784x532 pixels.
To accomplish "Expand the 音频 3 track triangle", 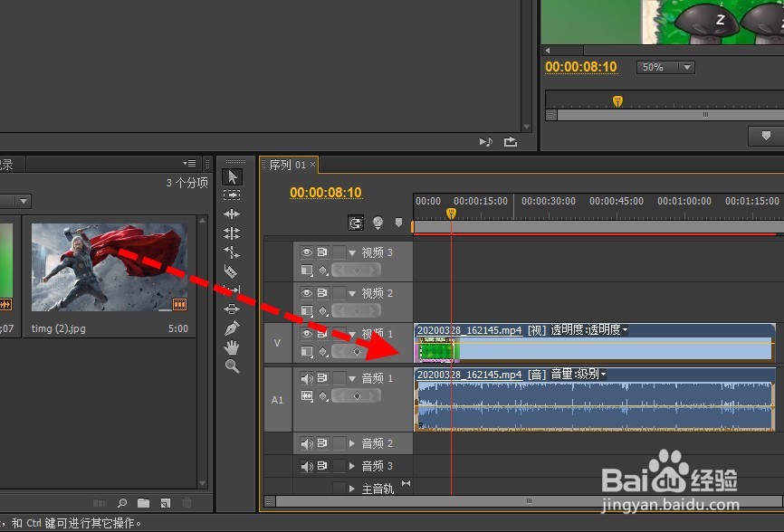I will (352, 466).
